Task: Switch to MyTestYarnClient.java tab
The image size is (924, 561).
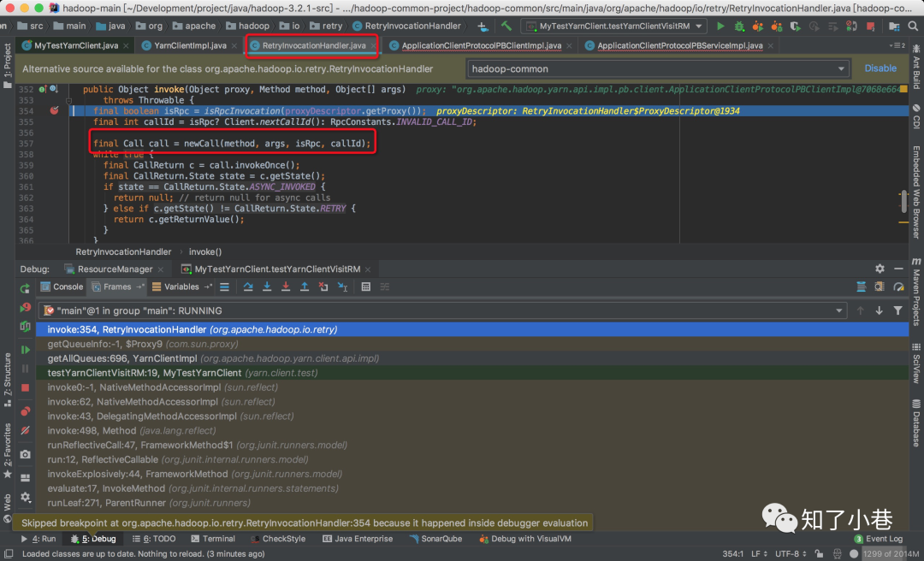Action: click(76, 45)
